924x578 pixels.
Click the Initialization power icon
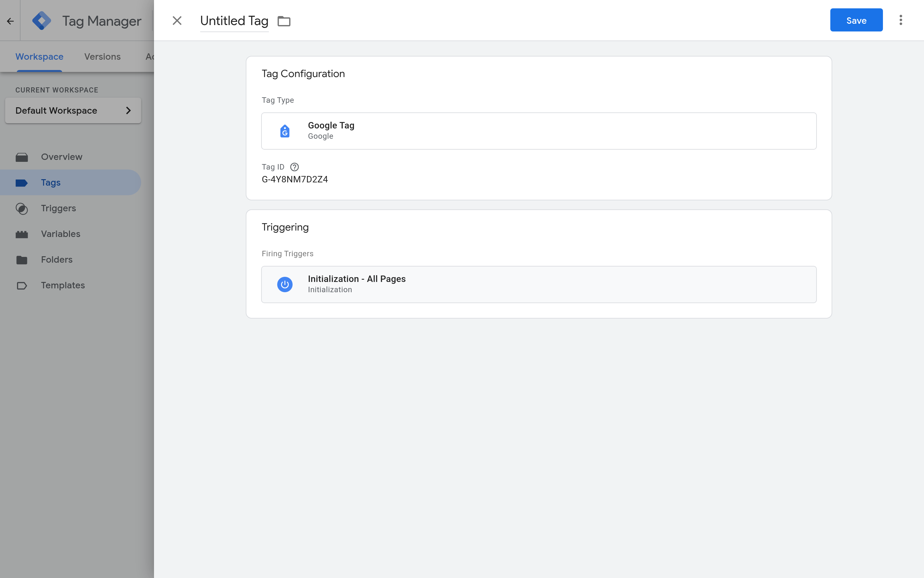[x=285, y=285]
